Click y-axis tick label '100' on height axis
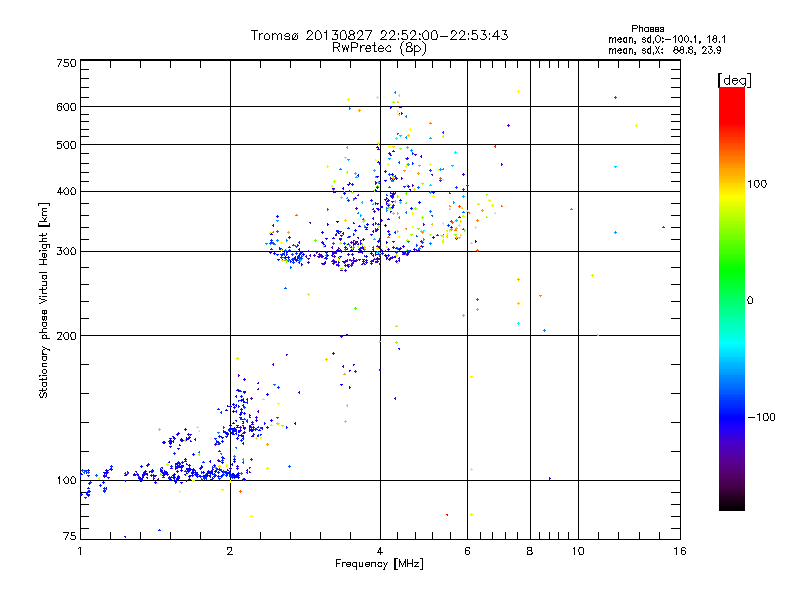800x600 pixels. tap(66, 481)
